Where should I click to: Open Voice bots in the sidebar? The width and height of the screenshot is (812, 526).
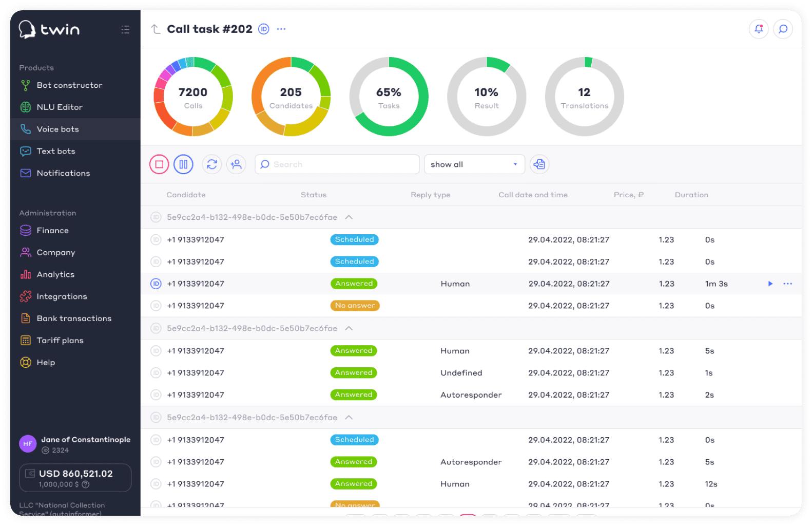57,129
